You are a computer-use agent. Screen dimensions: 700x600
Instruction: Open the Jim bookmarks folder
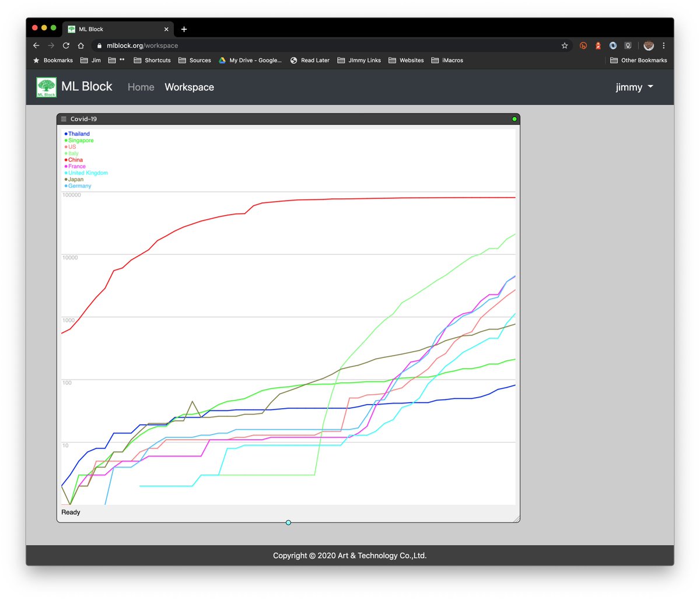[x=90, y=60]
